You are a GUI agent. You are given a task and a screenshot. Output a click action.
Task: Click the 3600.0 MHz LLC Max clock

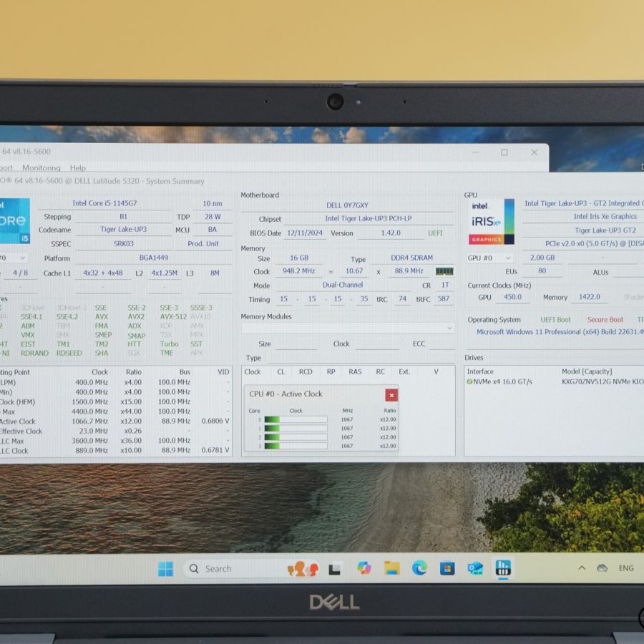[x=89, y=441]
